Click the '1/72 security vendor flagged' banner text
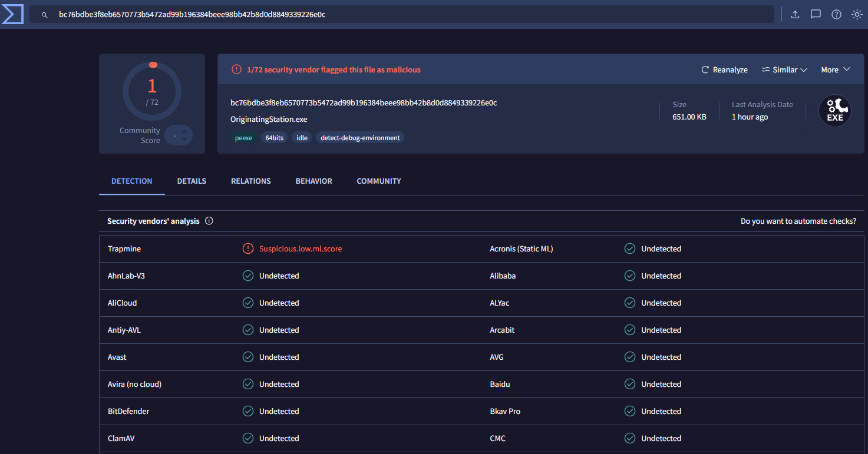 [x=334, y=69]
